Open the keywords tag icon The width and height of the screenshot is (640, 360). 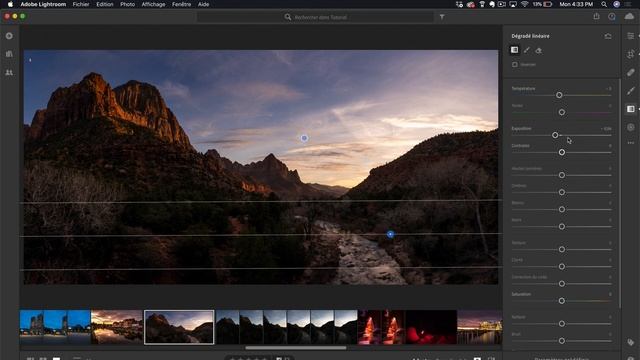coord(631,342)
